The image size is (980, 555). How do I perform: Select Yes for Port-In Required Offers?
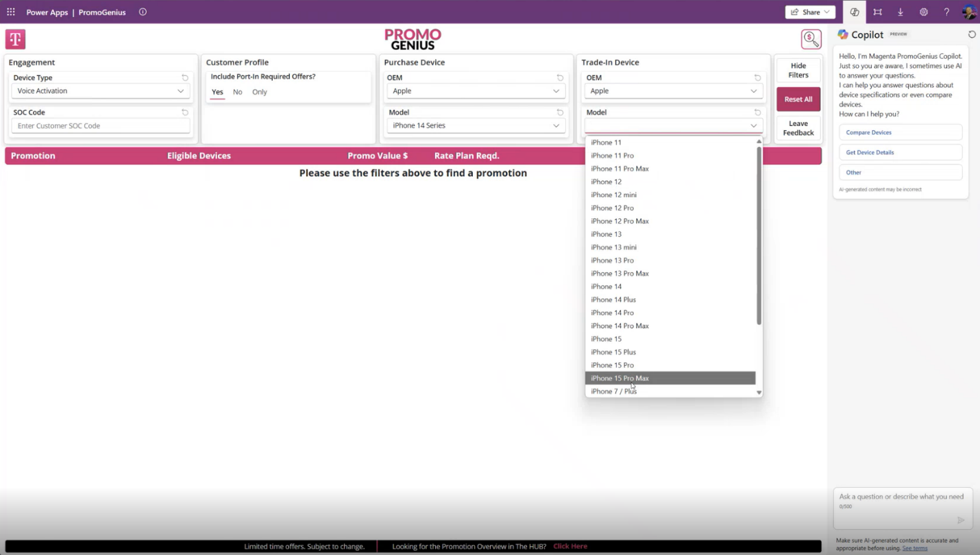[217, 92]
